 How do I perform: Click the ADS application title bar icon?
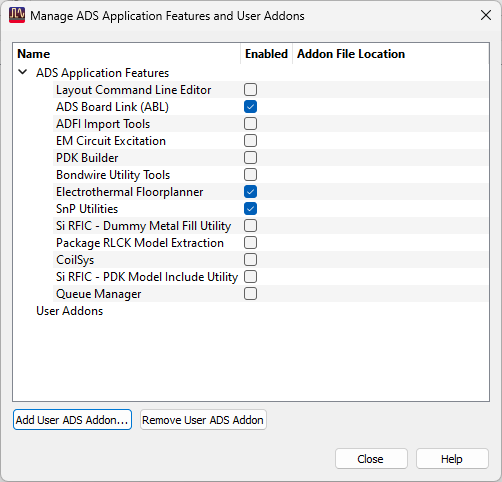17,15
